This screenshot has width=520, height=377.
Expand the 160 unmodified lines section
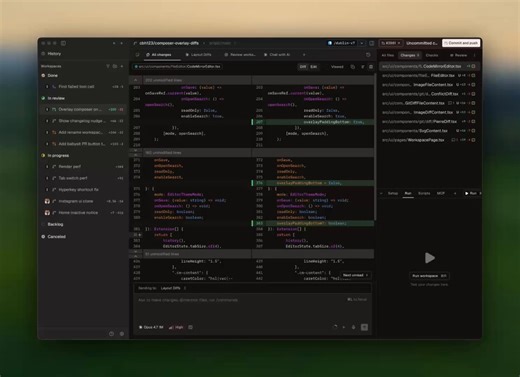(136, 153)
